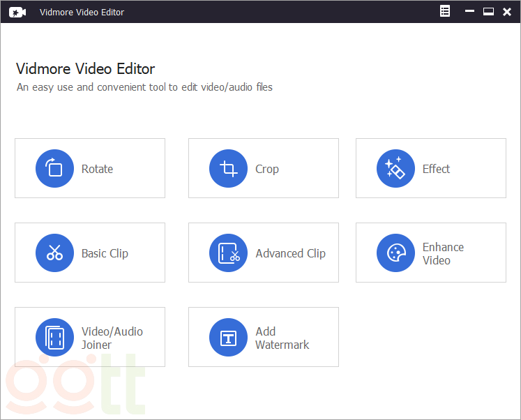The width and height of the screenshot is (521, 420).
Task: Click the Enhance Video palette icon
Action: click(x=395, y=253)
